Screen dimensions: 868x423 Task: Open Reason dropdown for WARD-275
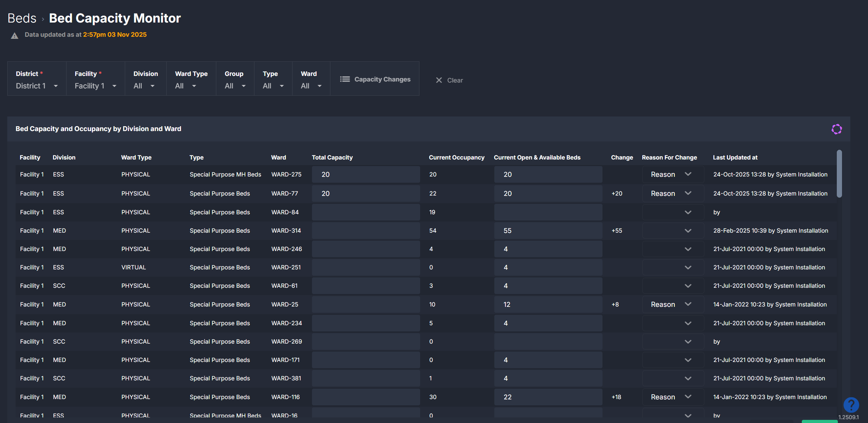tap(672, 174)
